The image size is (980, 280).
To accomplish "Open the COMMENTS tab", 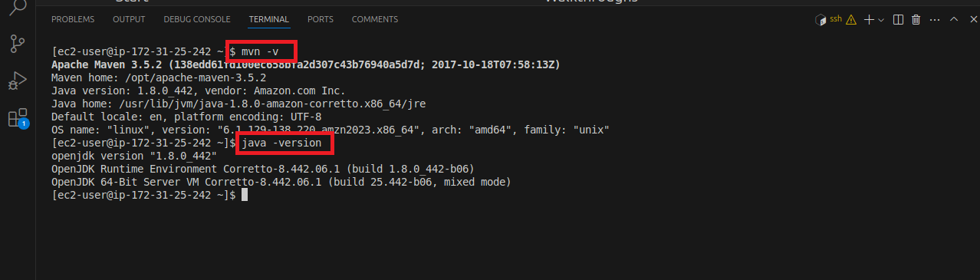I will pyautogui.click(x=375, y=19).
